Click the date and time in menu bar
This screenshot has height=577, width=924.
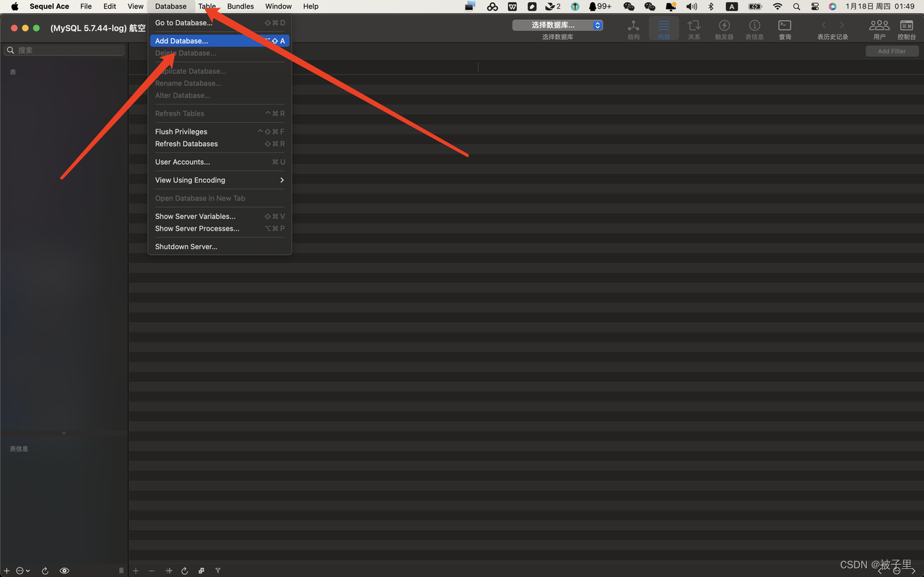880,6
